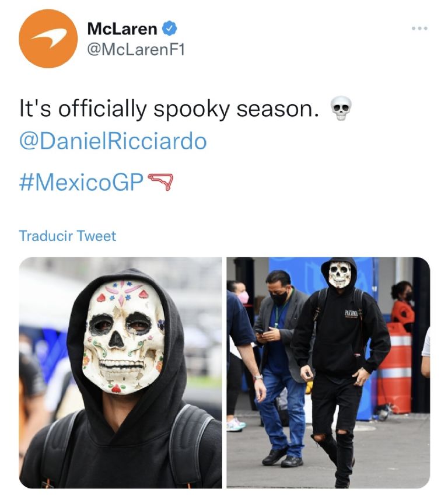Open the @McLarenF1 handle
Screen dimensions: 448x496
point(136,50)
